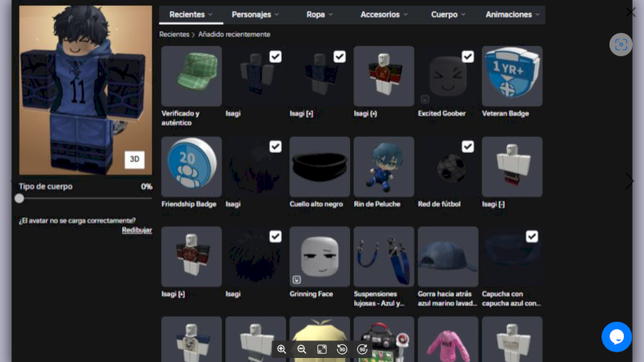Select Suspensiones lujosas suspenders item
Viewport: 644px width, 362px height.
click(384, 257)
